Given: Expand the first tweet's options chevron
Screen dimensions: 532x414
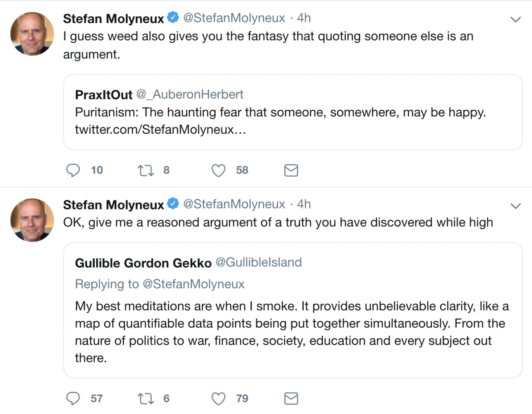Looking at the screenshot, I should tap(515, 19).
